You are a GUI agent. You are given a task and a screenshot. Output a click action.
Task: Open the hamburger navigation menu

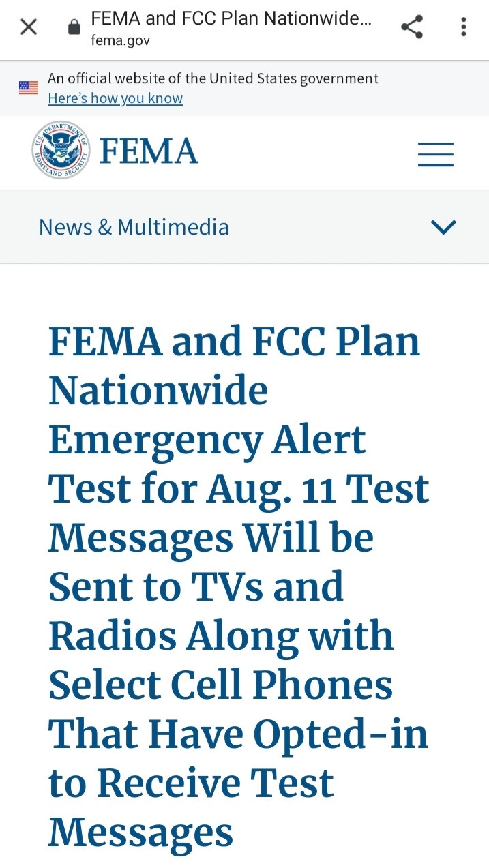click(x=436, y=154)
